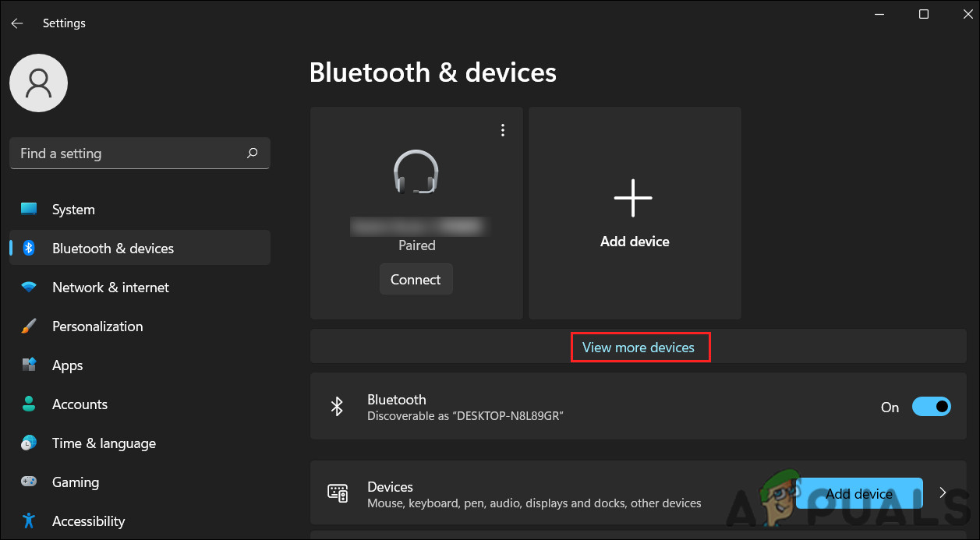Viewport: 980px width, 540px height.
Task: Click the Connect button for the paired headset
Action: pyautogui.click(x=416, y=279)
